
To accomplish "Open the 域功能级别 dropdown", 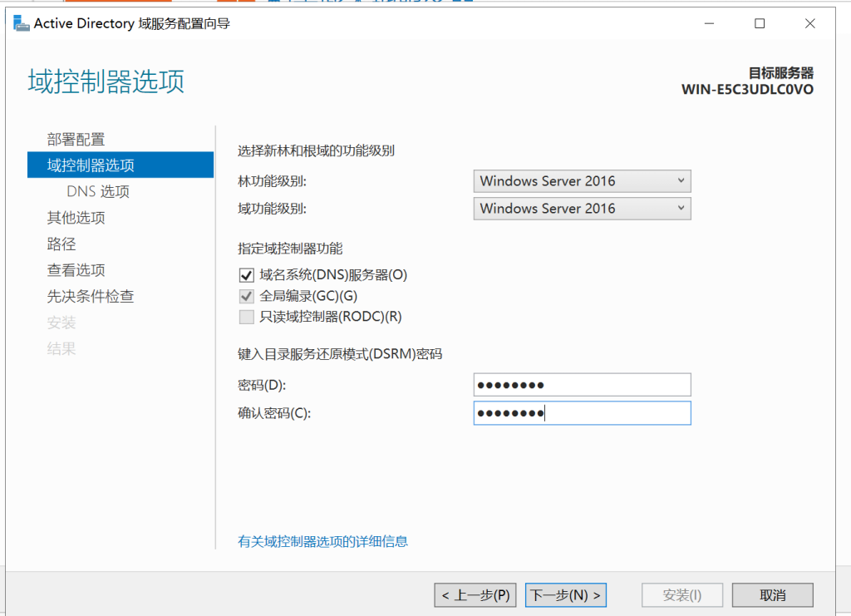I will (582, 209).
